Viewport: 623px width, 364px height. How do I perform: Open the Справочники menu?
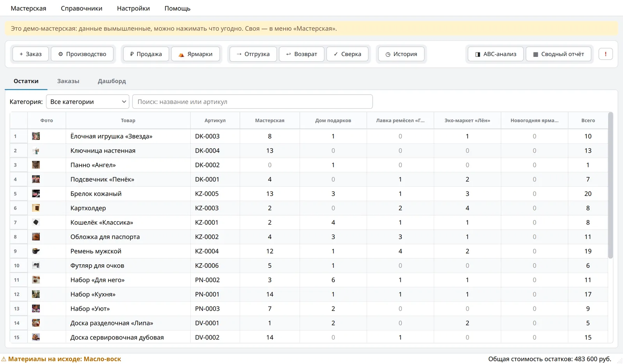pos(81,8)
